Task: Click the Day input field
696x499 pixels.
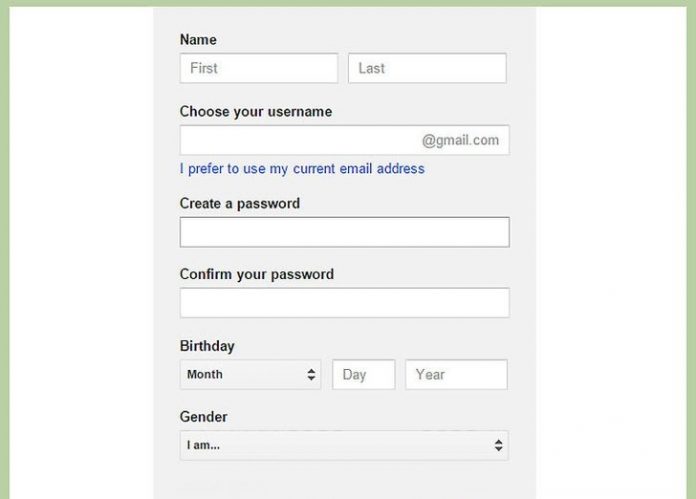Action: 364,375
